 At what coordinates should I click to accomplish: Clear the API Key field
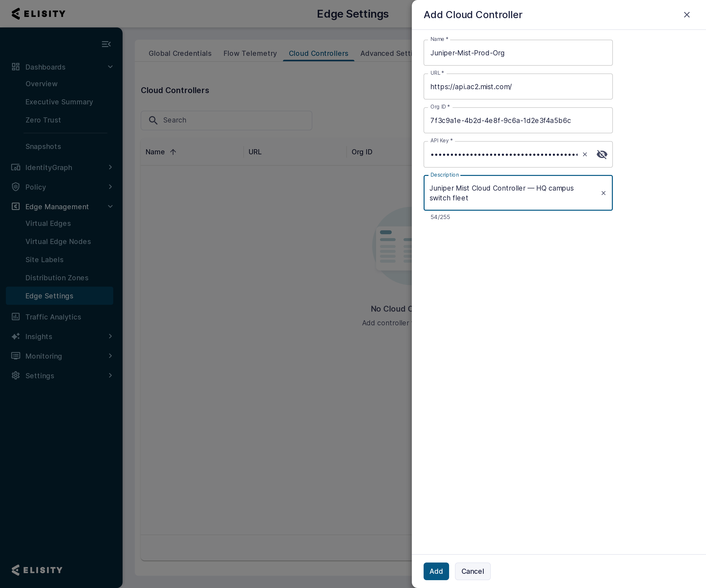pos(585,154)
